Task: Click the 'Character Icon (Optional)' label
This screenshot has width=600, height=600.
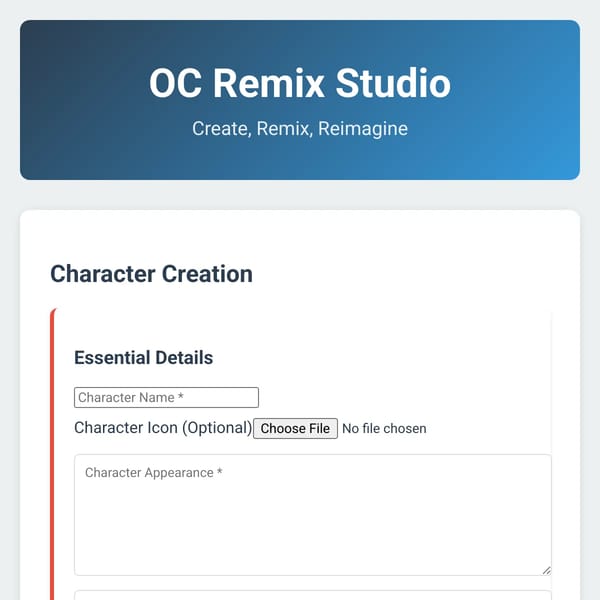Action: click(163, 428)
